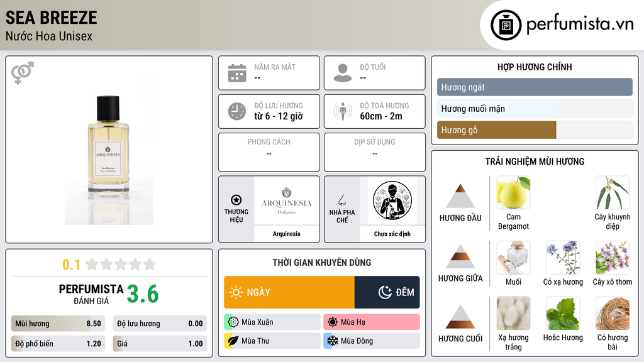
Task: Click the Mùa Đông snowflake icon
Action: (333, 341)
